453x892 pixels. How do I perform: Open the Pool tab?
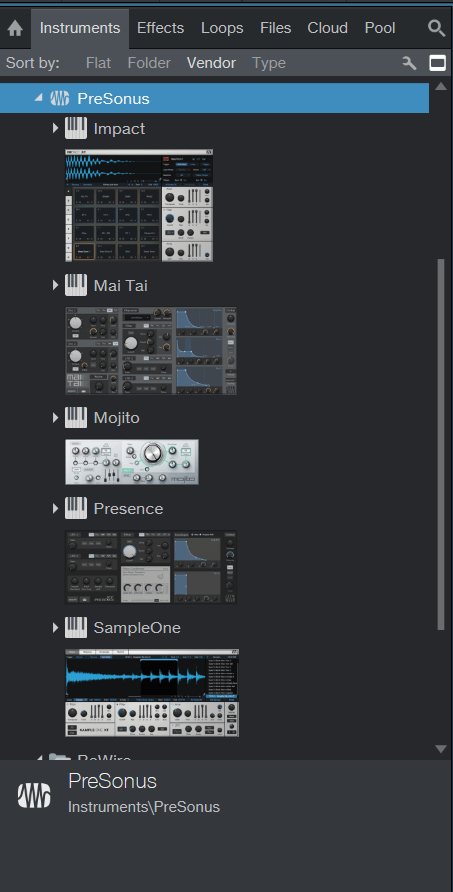[380, 28]
